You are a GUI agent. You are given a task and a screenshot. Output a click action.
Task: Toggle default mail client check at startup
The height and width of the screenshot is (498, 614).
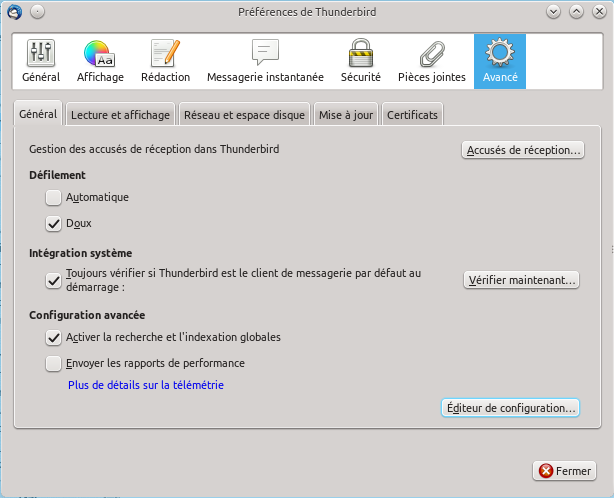click(53, 281)
